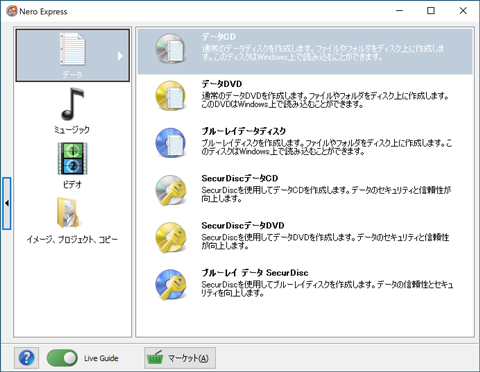This screenshot has width=480, height=372.
Task: Choose the SecurDiscデータCD title text
Action: pos(240,178)
